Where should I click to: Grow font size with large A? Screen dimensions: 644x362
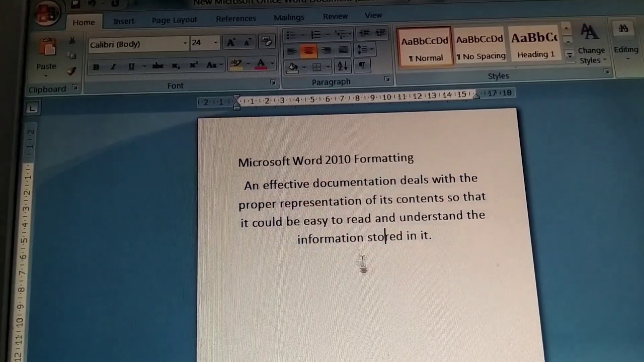(x=231, y=43)
